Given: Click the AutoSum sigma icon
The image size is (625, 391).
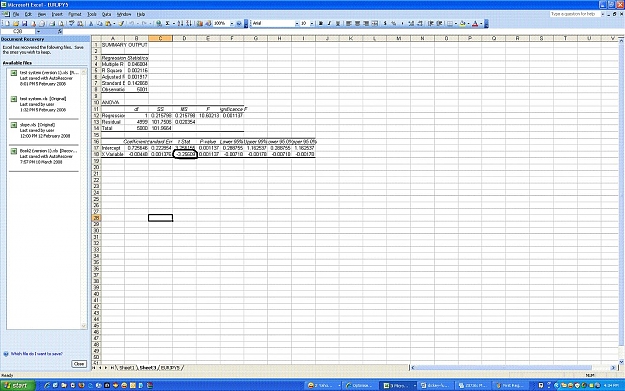Looking at the screenshot, I should click(x=167, y=24).
